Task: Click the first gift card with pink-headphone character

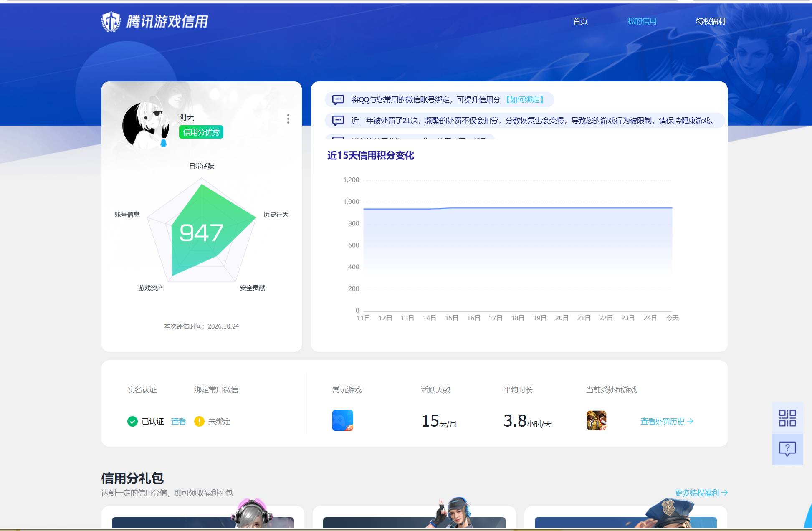Action: coord(203,517)
